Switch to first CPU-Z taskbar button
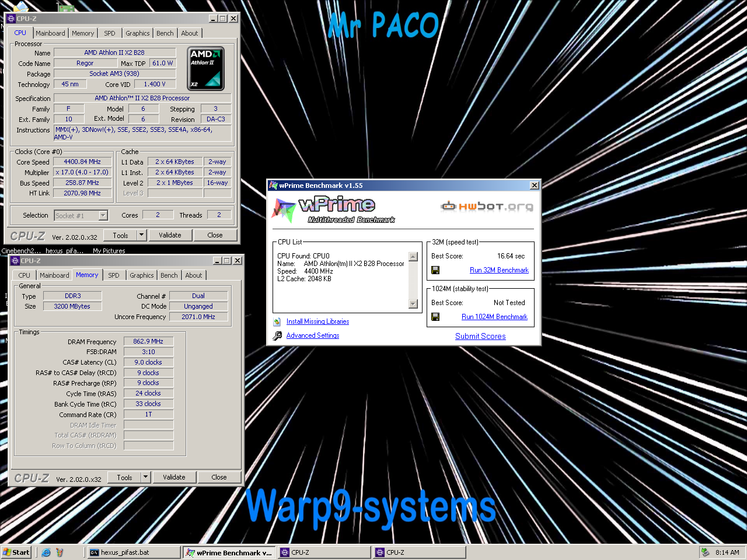 (x=324, y=552)
